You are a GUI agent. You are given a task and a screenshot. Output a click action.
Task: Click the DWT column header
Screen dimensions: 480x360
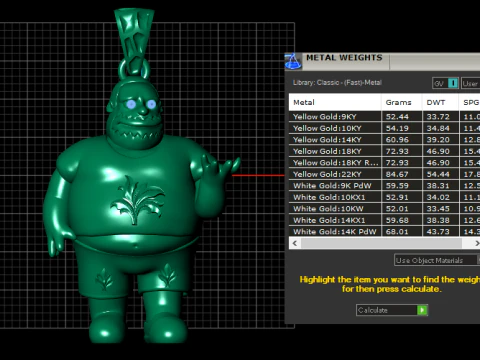click(x=441, y=102)
